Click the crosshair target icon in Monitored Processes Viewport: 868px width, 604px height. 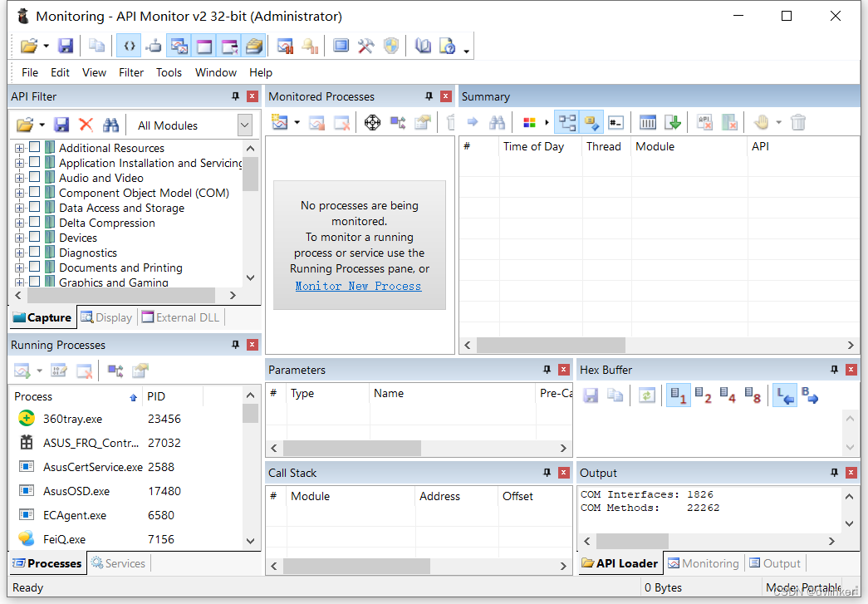point(373,122)
